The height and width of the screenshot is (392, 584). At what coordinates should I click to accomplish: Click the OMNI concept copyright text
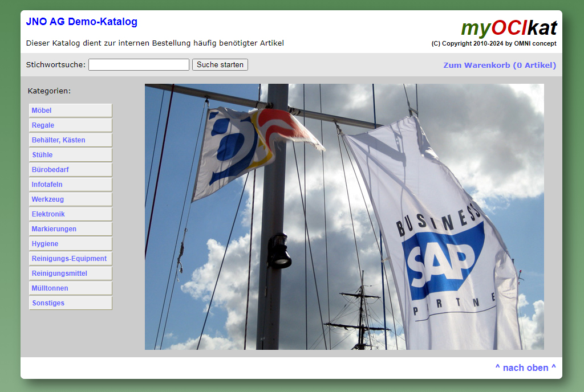pyautogui.click(x=494, y=43)
